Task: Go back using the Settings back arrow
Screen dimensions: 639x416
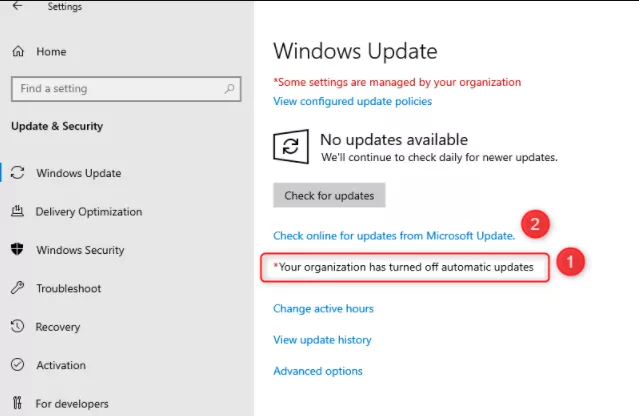Action: coord(17,6)
